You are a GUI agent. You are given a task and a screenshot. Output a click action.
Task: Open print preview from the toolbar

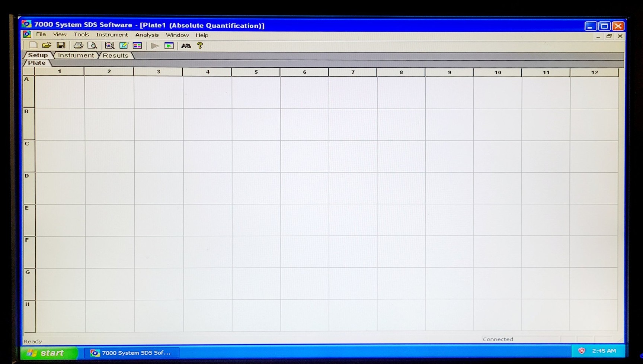92,45
